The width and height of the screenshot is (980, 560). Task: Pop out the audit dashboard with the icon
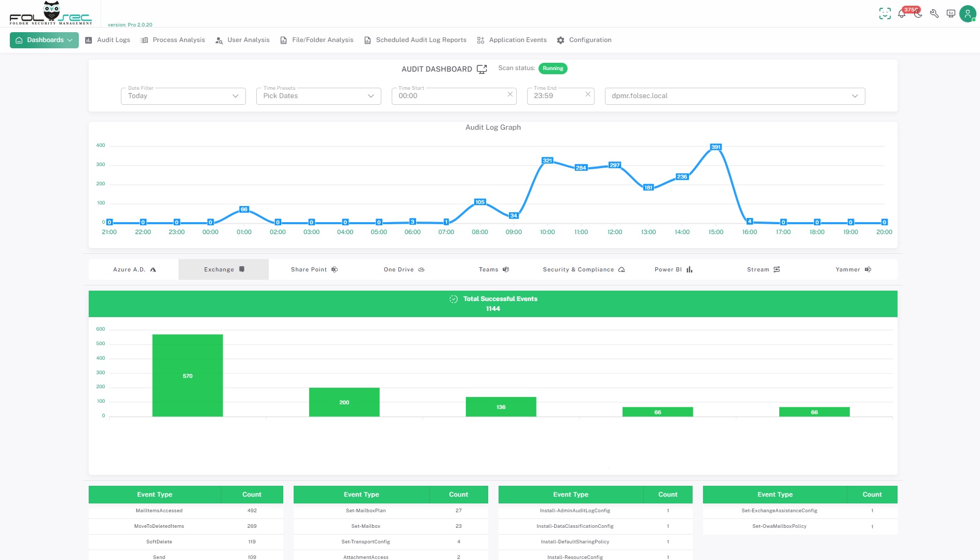tap(481, 69)
